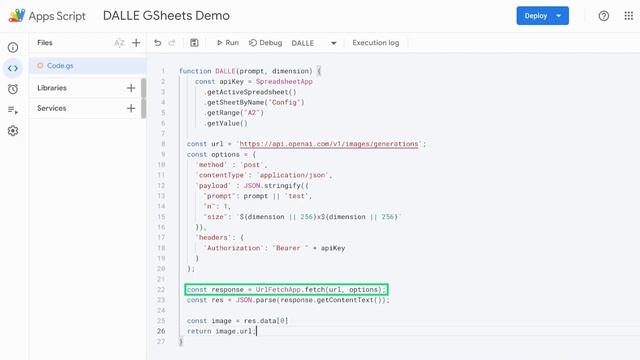This screenshot has width=640, height=360.
Task: Place cursor on 'return image.url;' line
Action: (221, 331)
